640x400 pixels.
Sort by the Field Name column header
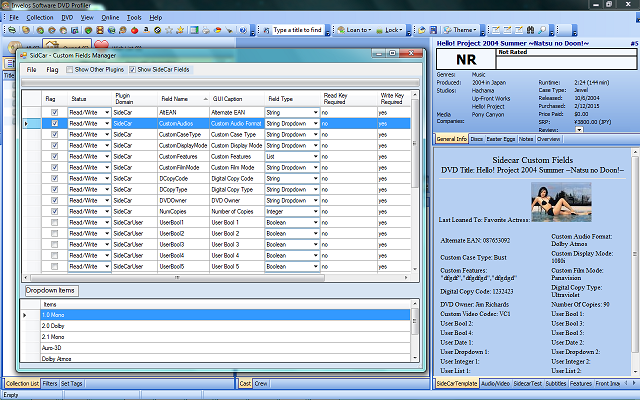pos(183,99)
